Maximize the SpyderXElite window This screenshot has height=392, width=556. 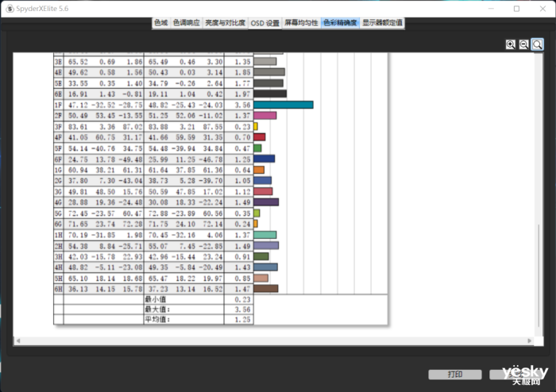coord(517,9)
